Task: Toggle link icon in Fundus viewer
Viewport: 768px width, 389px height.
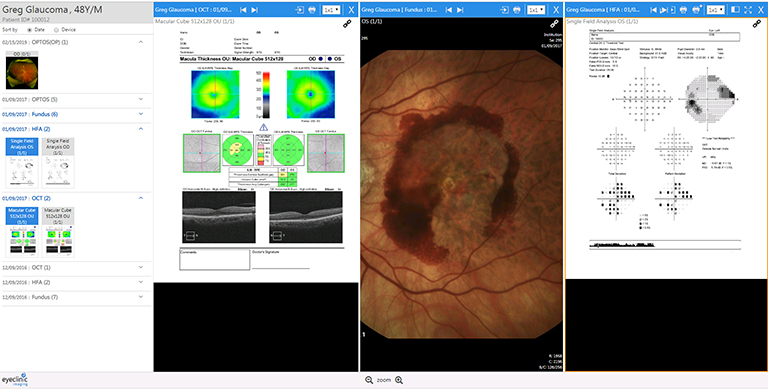Action: point(554,24)
